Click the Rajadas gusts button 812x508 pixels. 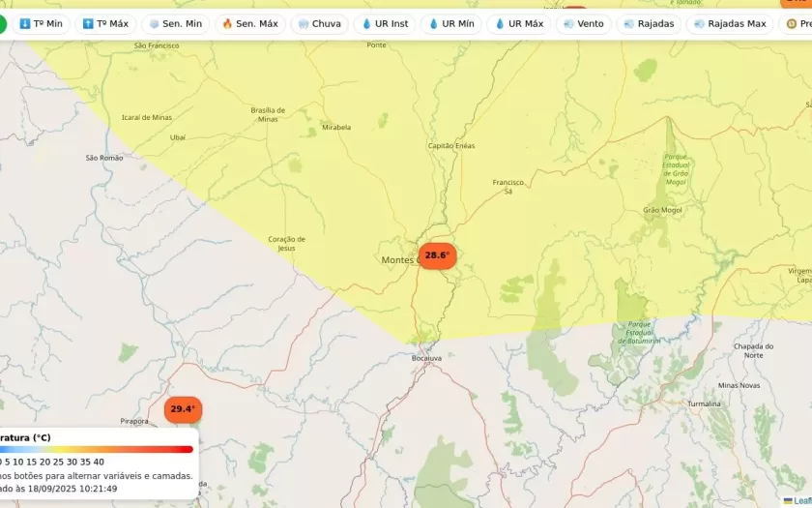pyautogui.click(x=649, y=24)
